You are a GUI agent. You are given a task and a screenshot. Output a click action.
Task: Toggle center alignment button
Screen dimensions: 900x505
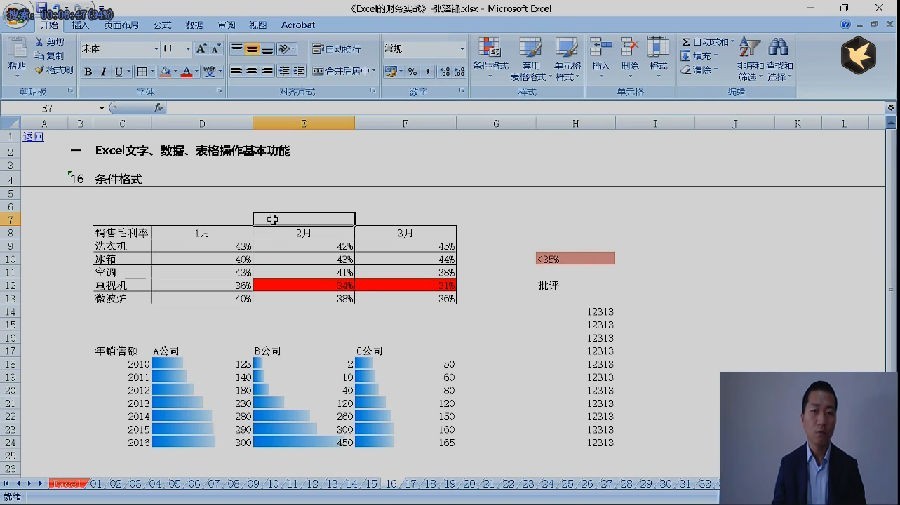[251, 71]
